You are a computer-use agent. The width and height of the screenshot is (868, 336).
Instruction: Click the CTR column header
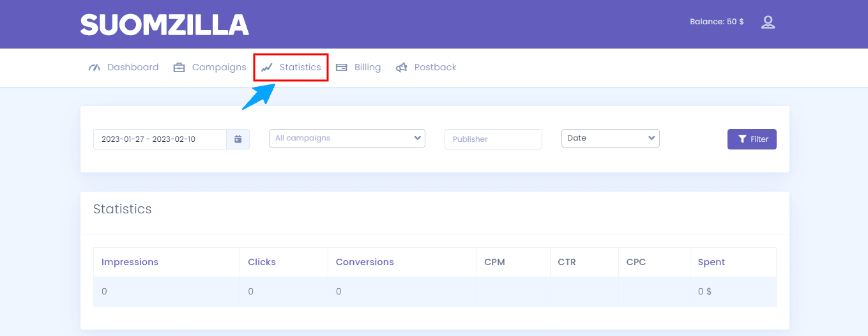567,262
